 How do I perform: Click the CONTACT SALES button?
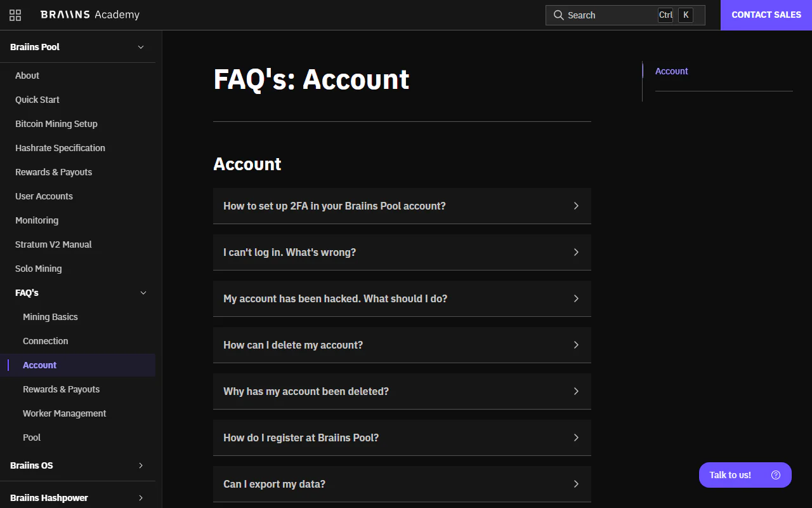(x=766, y=15)
